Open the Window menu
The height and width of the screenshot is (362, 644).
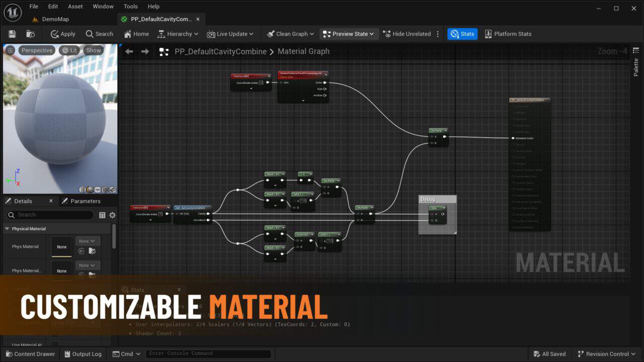pos(103,7)
